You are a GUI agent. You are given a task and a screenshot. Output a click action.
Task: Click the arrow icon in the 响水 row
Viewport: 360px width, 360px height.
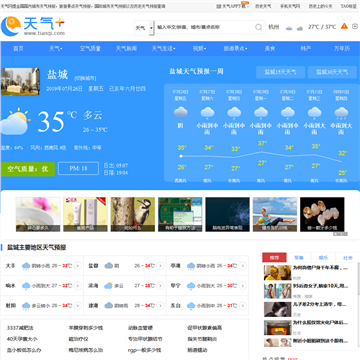coord(78,286)
